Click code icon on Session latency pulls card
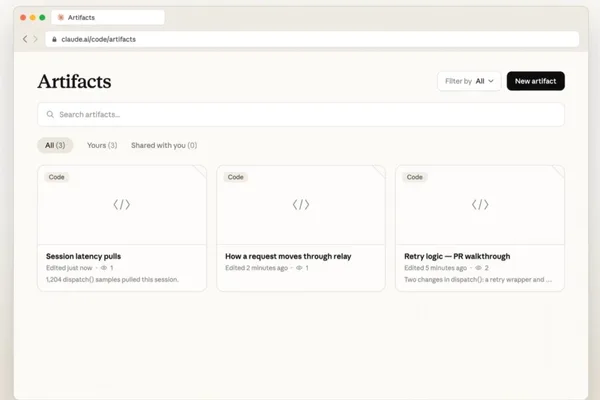 (122, 204)
